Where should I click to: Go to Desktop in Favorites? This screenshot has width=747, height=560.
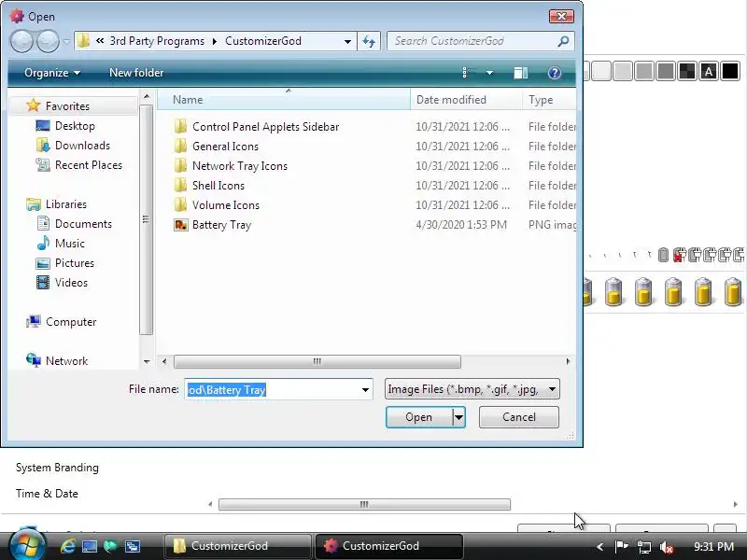pyautogui.click(x=75, y=126)
